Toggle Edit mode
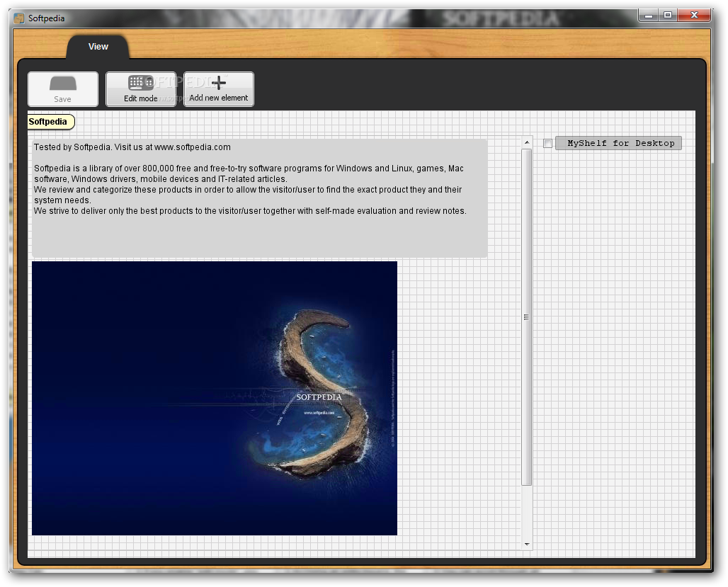Viewport: 728px width, 587px height. point(141,89)
